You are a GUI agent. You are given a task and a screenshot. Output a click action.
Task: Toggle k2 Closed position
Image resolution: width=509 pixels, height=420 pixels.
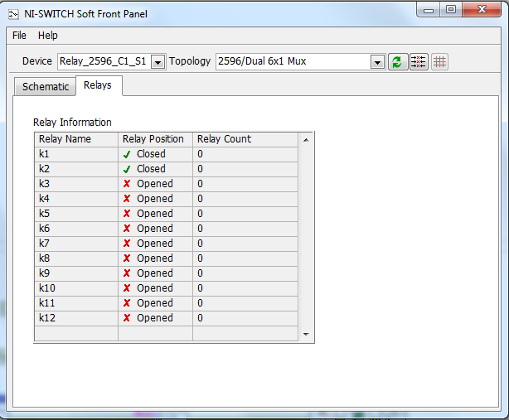156,169
